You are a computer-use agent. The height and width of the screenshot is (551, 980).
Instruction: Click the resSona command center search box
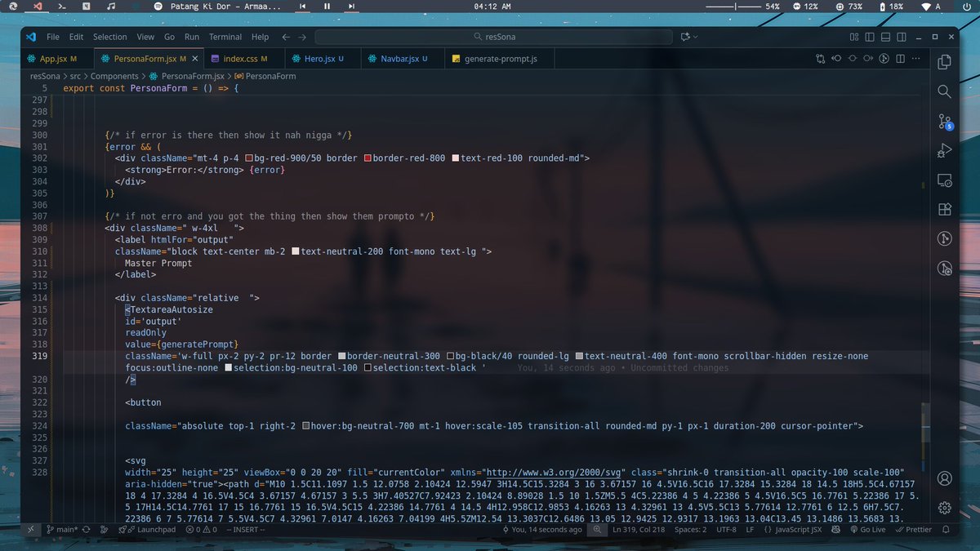click(x=495, y=37)
